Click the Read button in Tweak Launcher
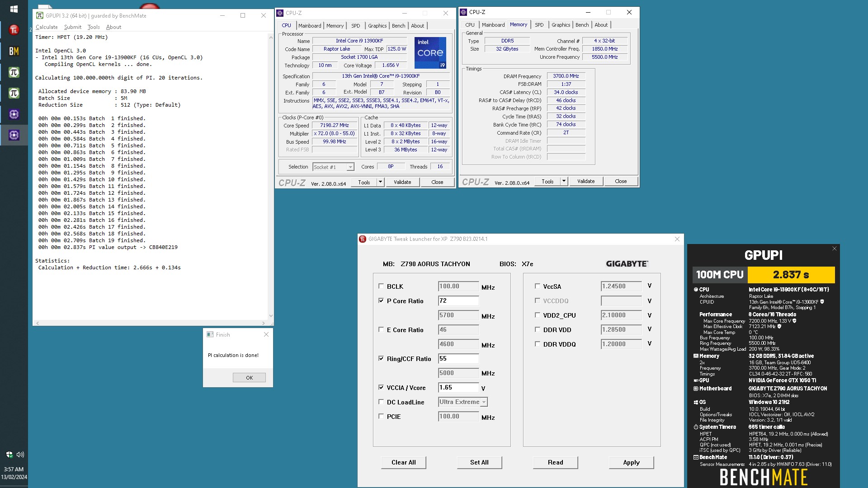The height and width of the screenshot is (488, 868). tap(555, 462)
